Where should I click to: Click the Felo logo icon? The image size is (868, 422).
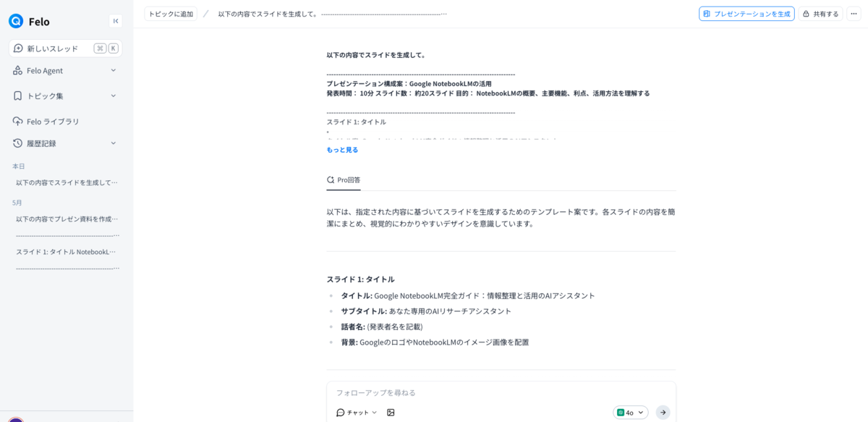pyautogui.click(x=16, y=21)
